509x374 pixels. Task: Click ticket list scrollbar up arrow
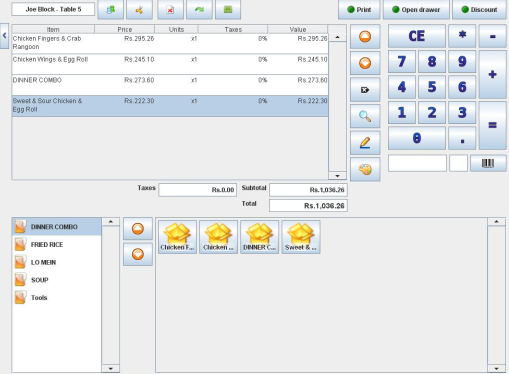pos(337,37)
